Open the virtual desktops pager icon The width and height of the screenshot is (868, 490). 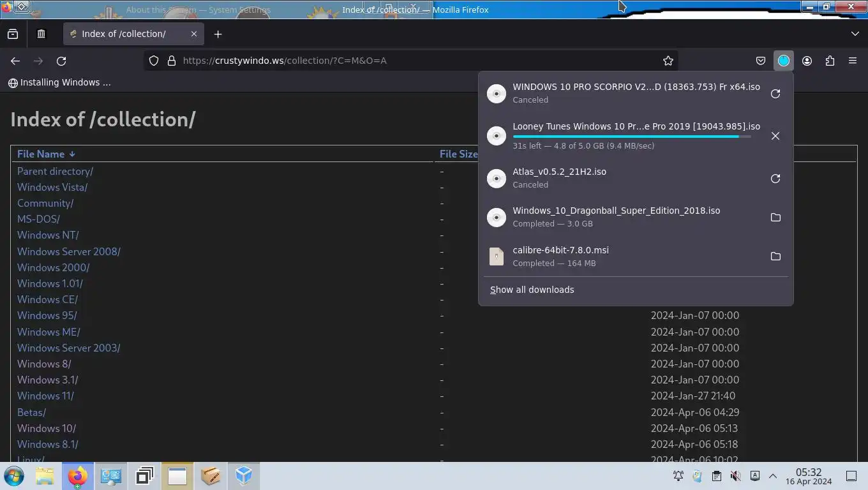(x=144, y=476)
